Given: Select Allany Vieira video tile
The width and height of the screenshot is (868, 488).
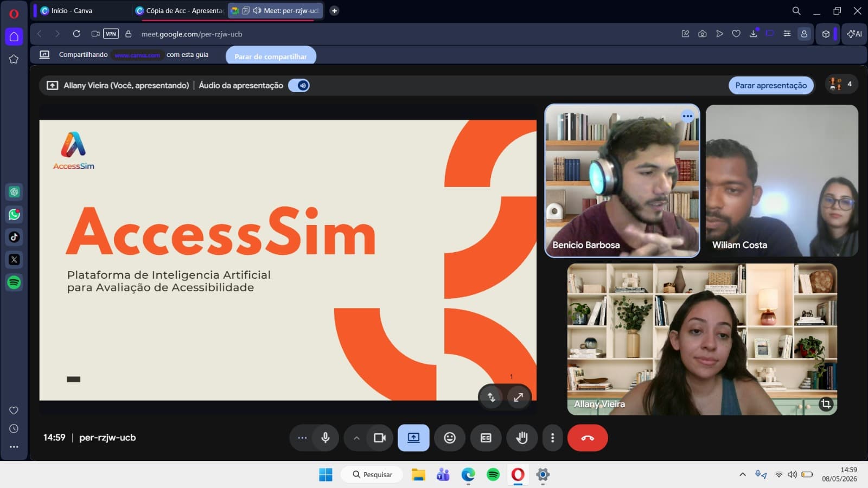Looking at the screenshot, I should (x=702, y=339).
